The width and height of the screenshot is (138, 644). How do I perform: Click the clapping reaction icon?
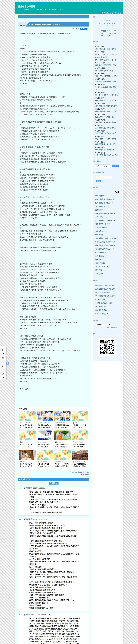(3, 358)
